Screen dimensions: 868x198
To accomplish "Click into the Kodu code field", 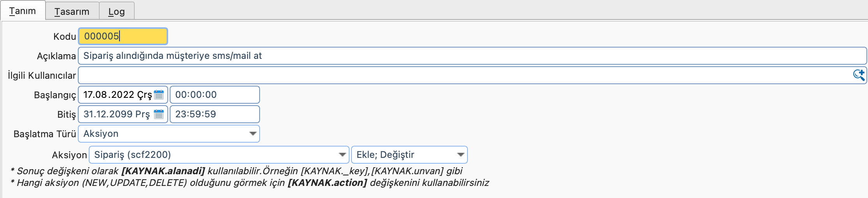I will click(123, 36).
